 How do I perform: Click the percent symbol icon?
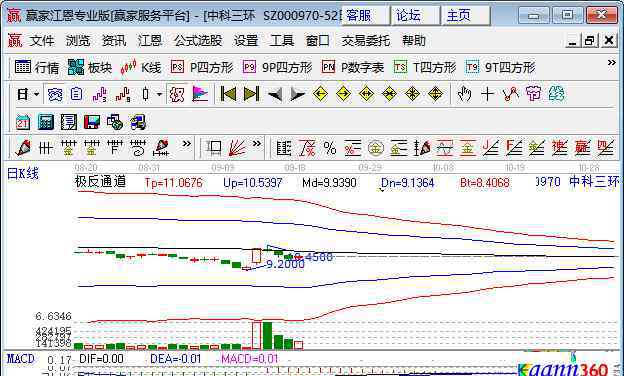click(x=330, y=148)
